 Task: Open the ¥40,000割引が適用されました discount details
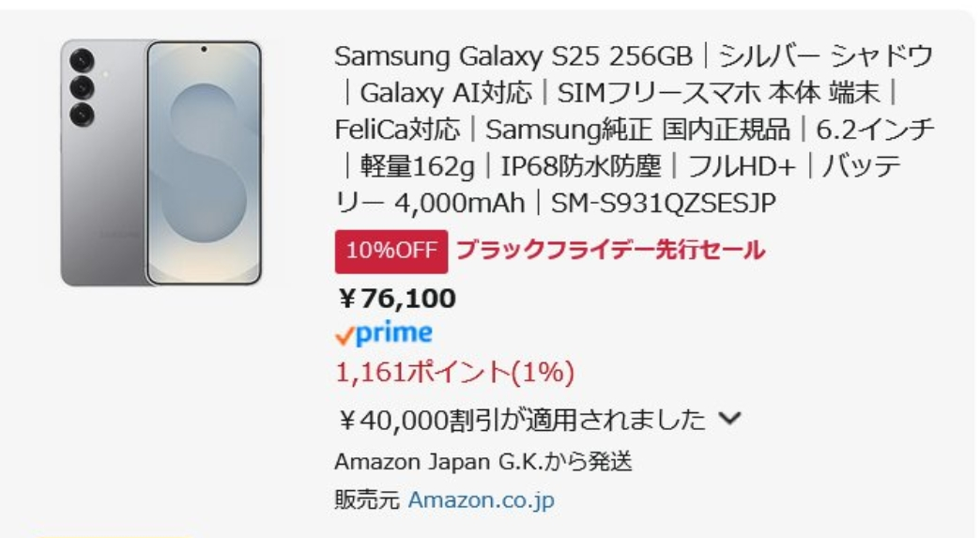click(519, 419)
